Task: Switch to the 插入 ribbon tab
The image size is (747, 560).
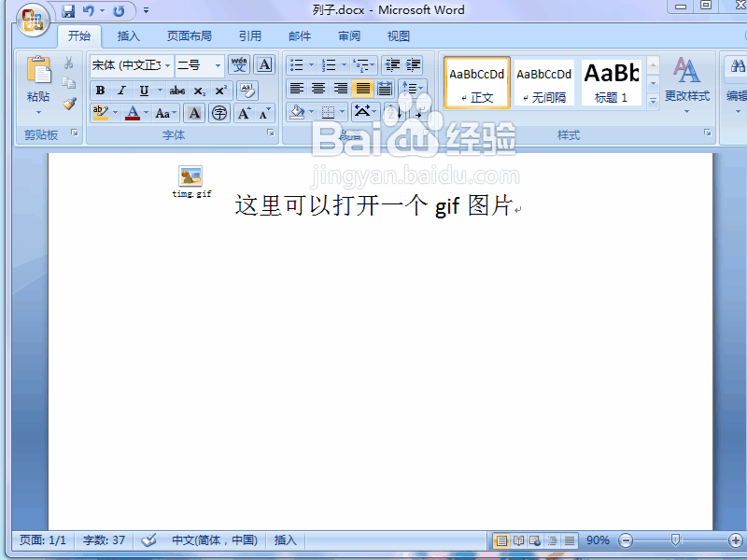Action: pyautogui.click(x=128, y=35)
